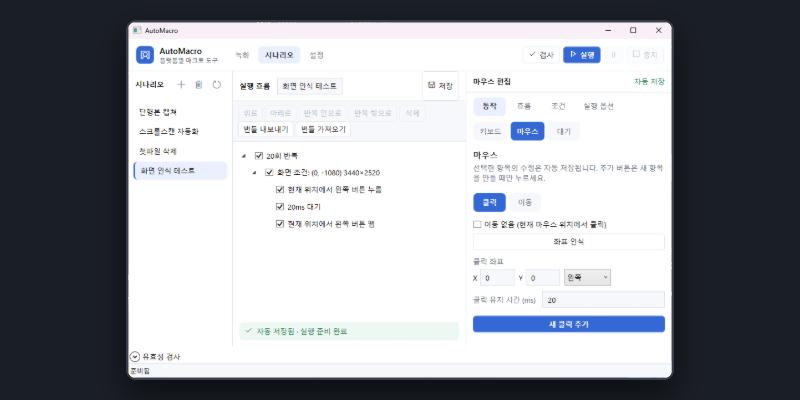Open the 실행 옵션 tab
Image resolution: width=800 pixels, height=400 pixels.
(x=598, y=106)
